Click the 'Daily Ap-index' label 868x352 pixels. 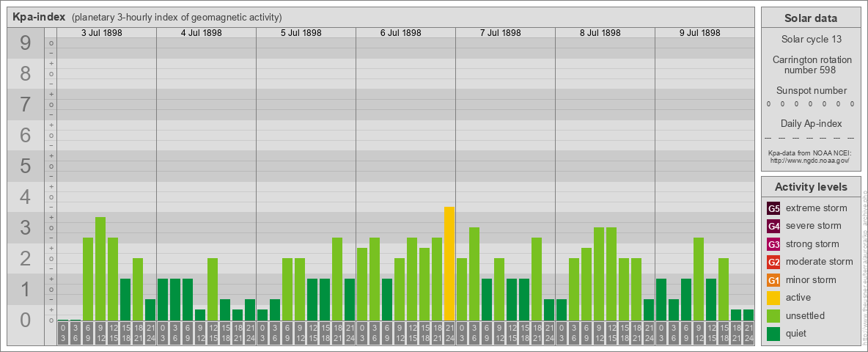pos(812,123)
